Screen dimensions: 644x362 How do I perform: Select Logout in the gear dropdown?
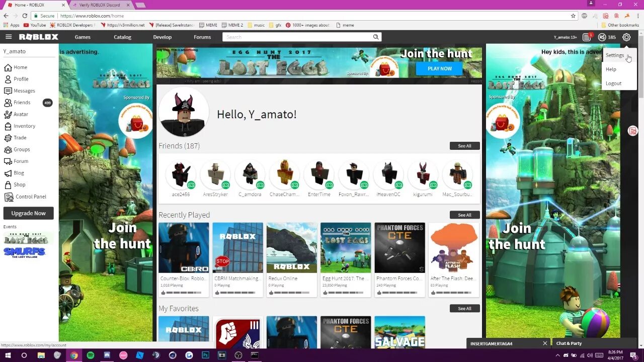coord(613,83)
